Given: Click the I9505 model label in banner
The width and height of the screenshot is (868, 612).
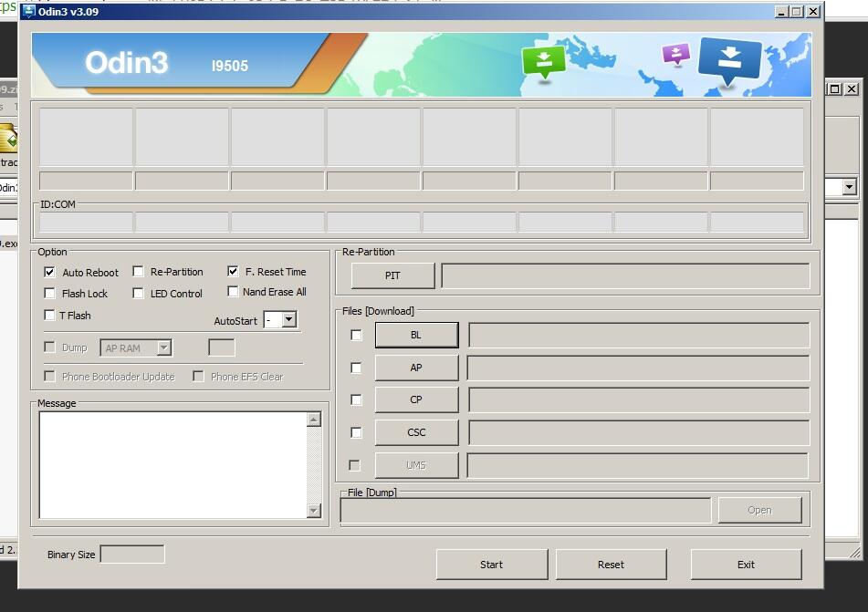Looking at the screenshot, I should [230, 66].
